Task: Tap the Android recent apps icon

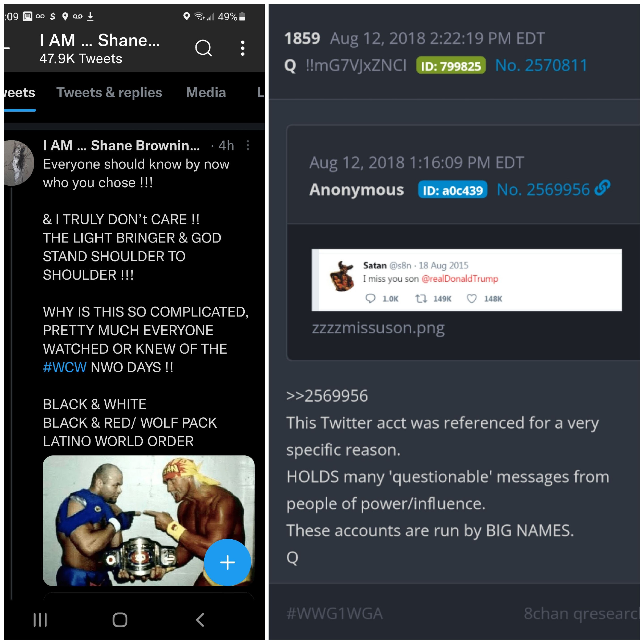Action: tap(40, 620)
